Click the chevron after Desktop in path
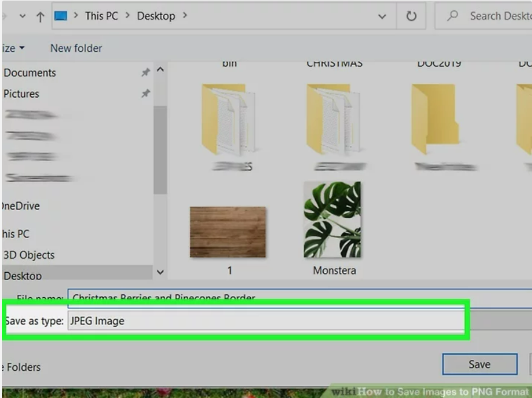 [185, 16]
